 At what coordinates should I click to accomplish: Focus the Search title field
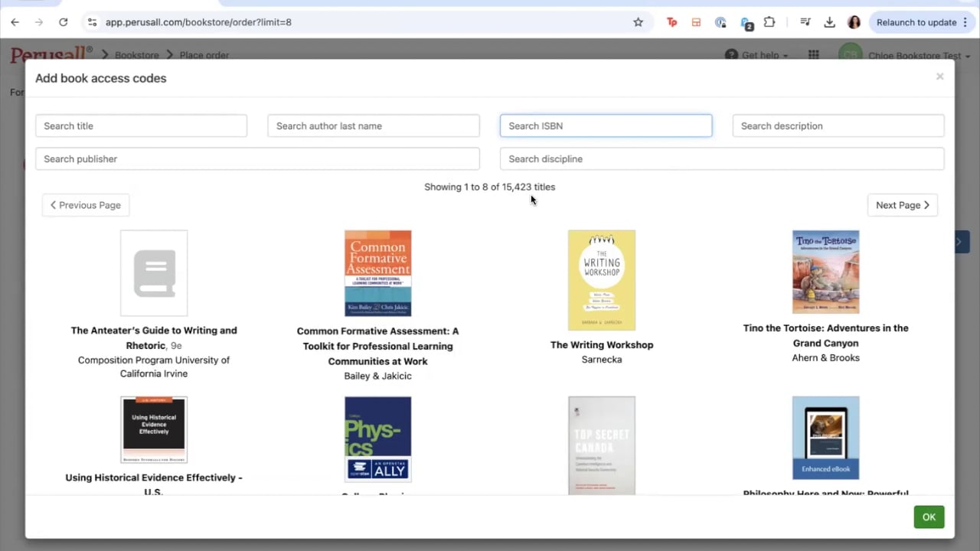141,126
